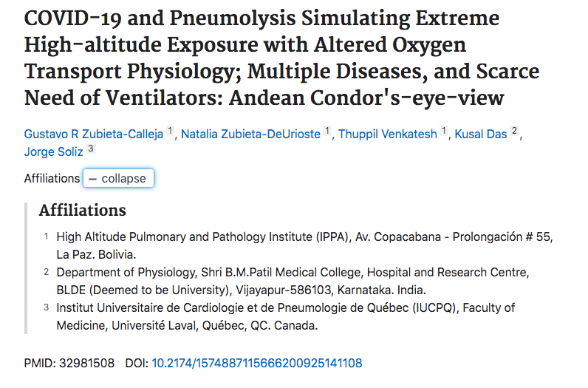588x388 pixels.
Task: Click the Université Laval affiliation entry
Action: point(286,316)
